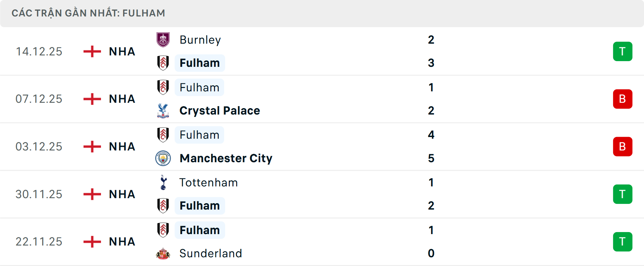
Task: Expand the Tottenham versus Fulham match row
Action: 322,194
